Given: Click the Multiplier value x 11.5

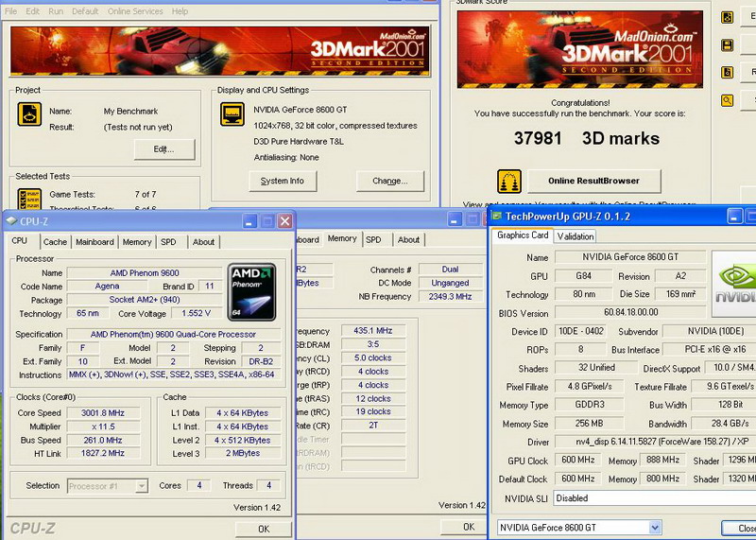Looking at the screenshot, I should point(103,427).
